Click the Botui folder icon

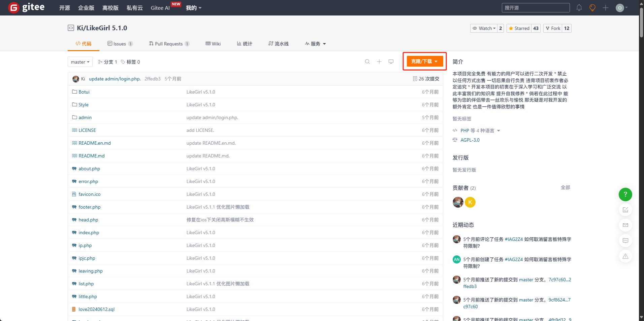(x=74, y=92)
